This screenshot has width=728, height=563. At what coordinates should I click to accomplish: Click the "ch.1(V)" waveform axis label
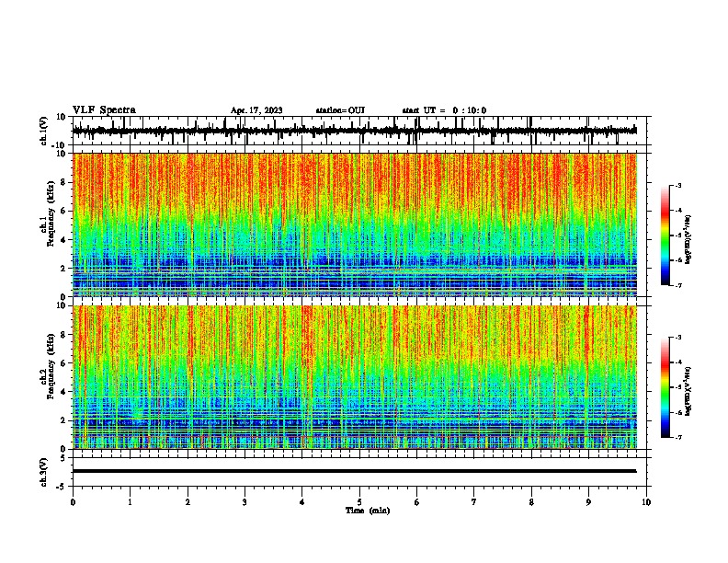(x=43, y=131)
